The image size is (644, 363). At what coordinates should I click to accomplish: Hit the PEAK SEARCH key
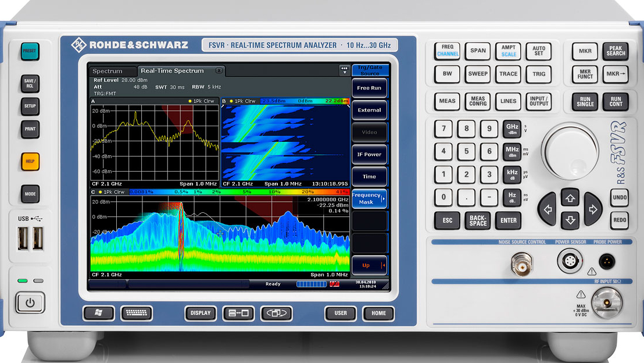(x=616, y=51)
